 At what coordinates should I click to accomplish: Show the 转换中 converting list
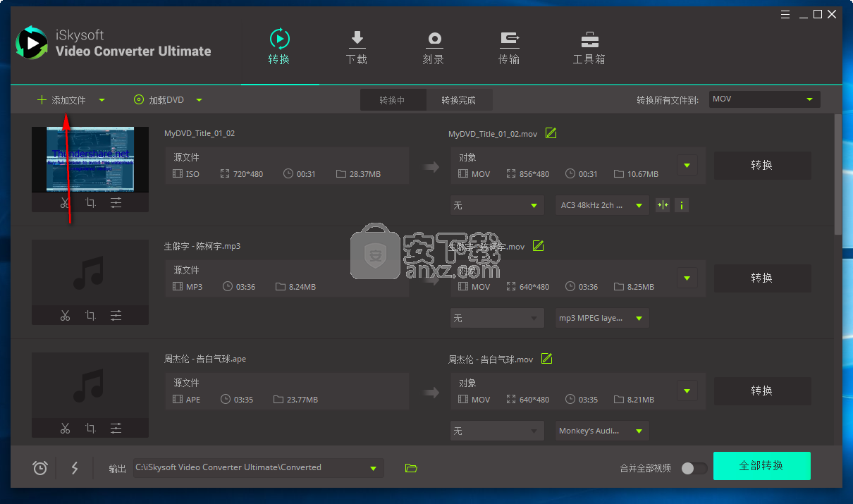(x=393, y=100)
